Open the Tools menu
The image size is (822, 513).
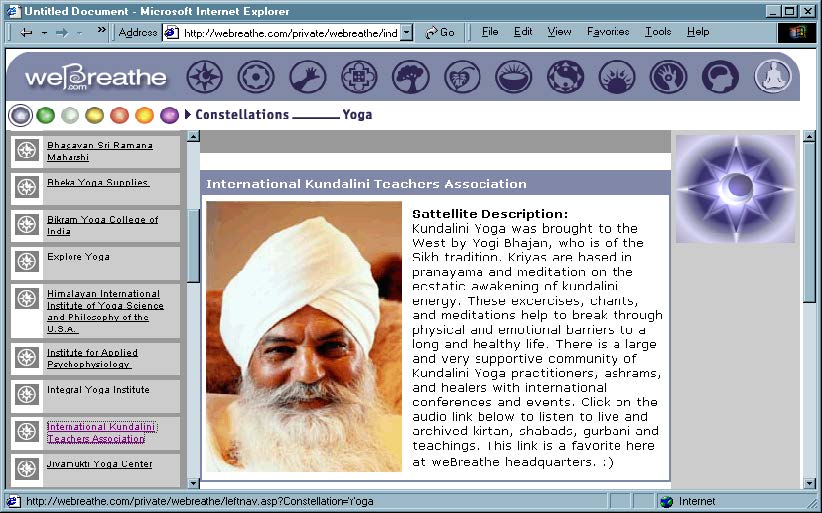click(658, 32)
